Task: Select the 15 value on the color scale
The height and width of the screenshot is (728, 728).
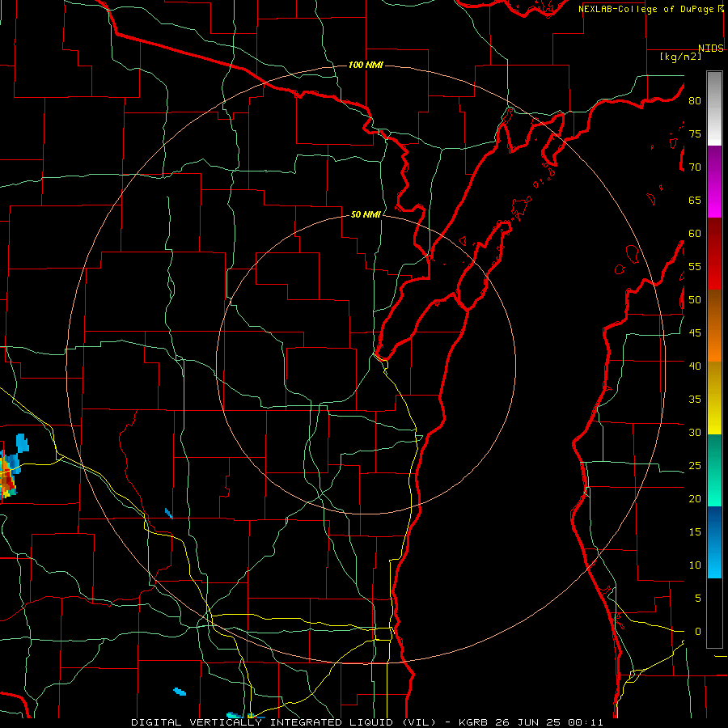Action: tap(695, 532)
